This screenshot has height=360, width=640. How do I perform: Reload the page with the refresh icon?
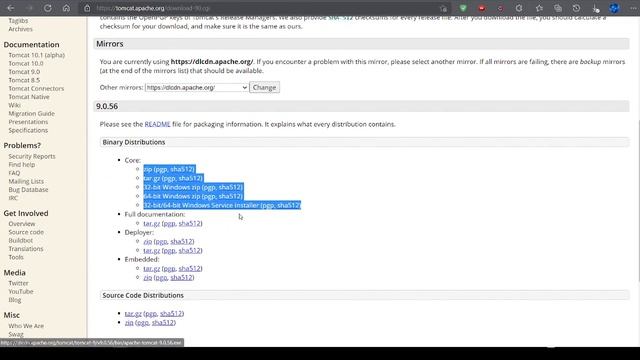pyautogui.click(x=48, y=8)
